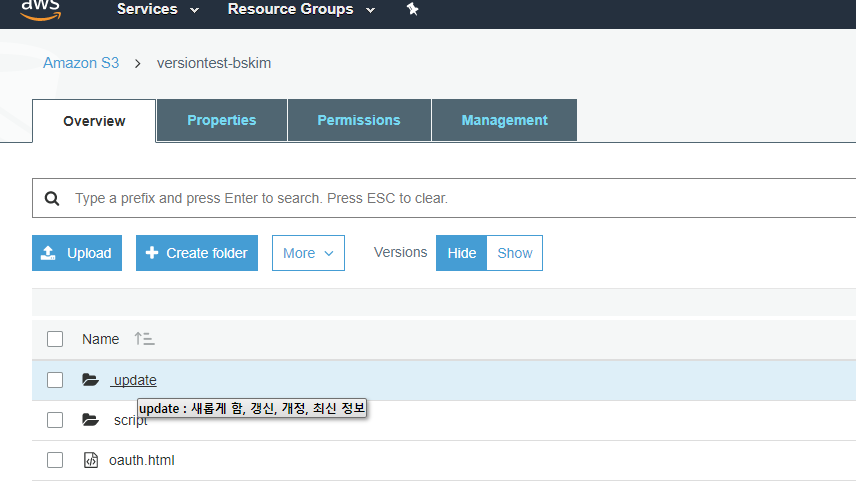The width and height of the screenshot is (856, 491).
Task: Click the oauth.html file icon
Action: pyautogui.click(x=91, y=460)
